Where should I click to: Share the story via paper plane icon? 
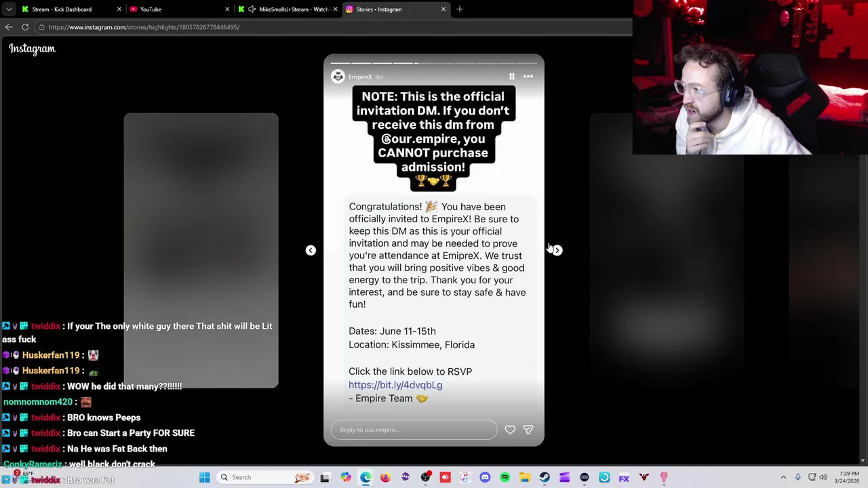(528, 430)
